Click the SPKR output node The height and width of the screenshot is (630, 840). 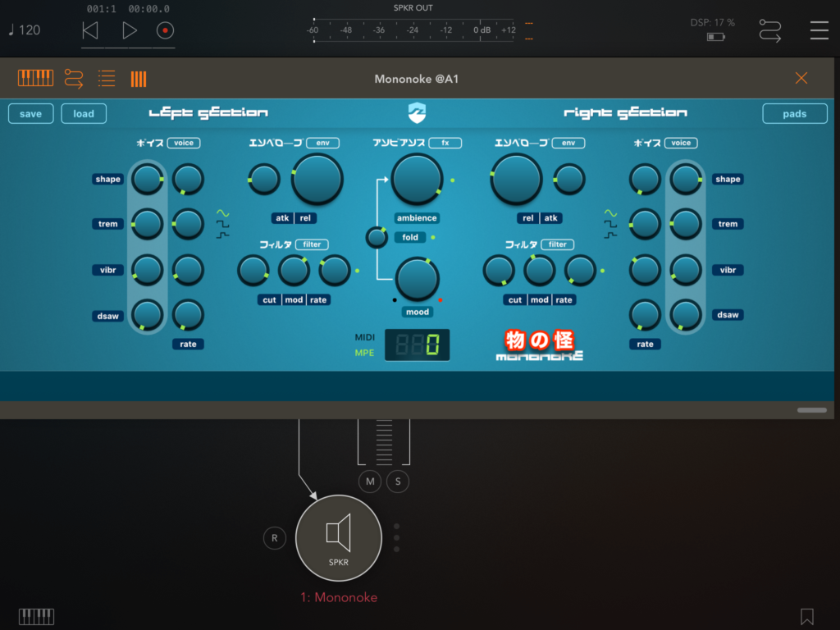tap(339, 538)
